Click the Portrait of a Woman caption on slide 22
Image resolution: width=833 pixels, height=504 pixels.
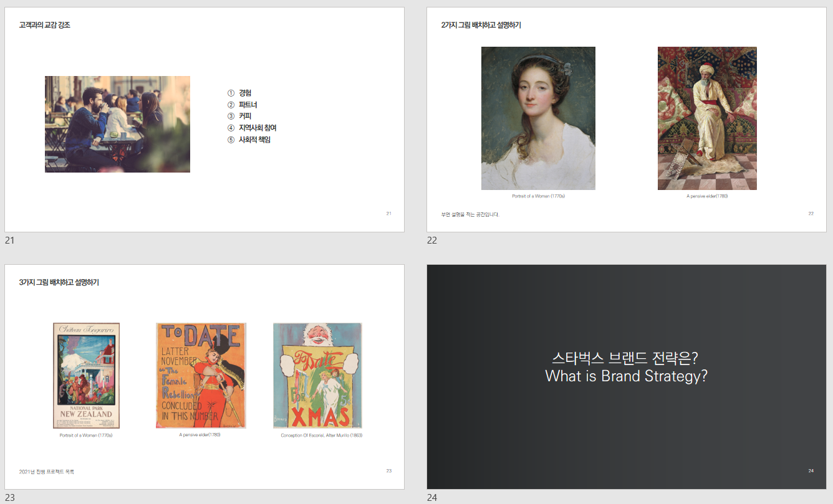[x=538, y=196]
